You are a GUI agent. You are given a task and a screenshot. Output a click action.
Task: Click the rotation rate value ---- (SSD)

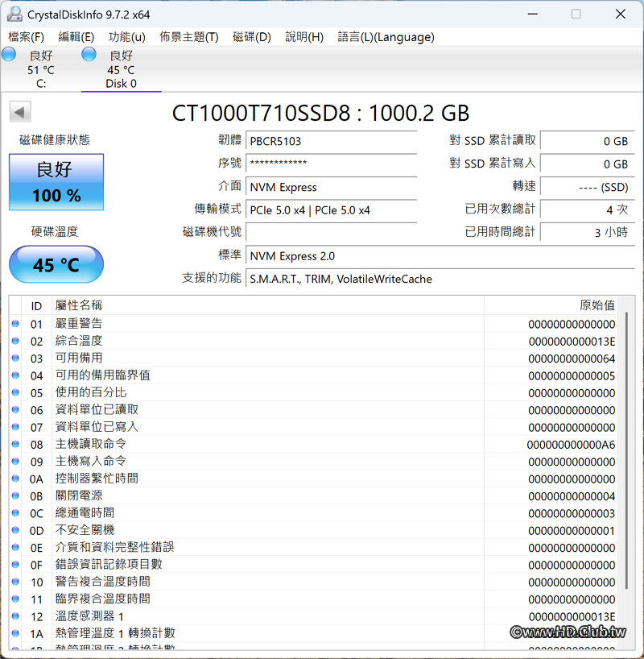(588, 187)
